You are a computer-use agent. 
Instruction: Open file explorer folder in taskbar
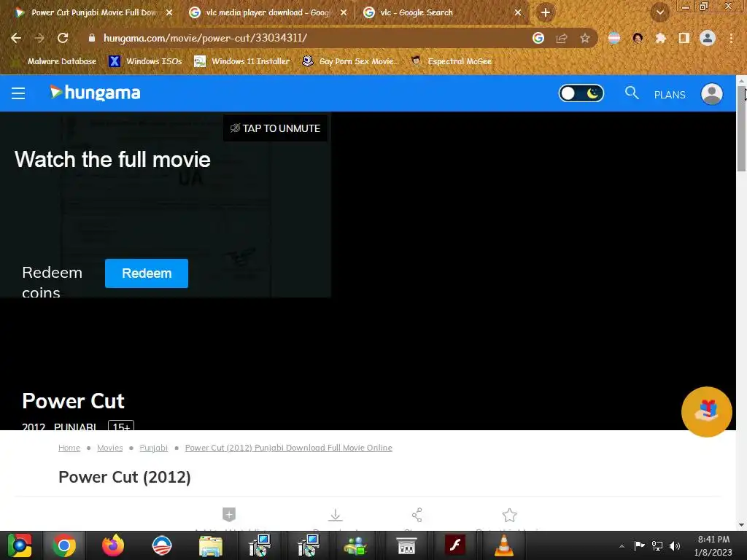click(x=211, y=545)
